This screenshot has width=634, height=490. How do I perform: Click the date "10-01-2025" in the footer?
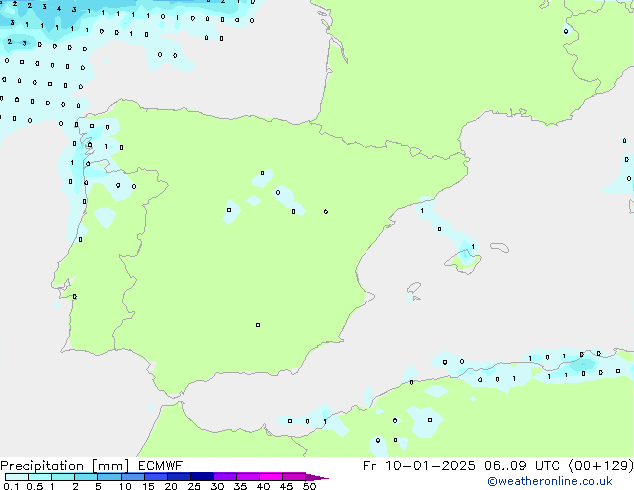(430, 466)
